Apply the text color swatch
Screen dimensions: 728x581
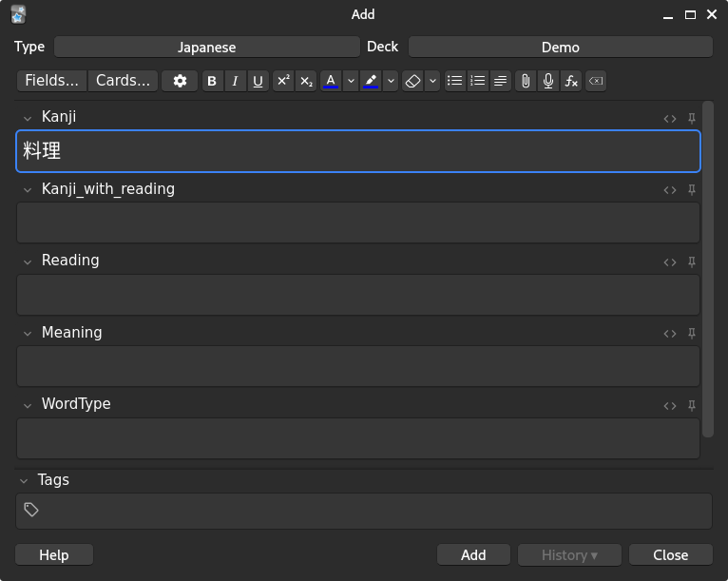coord(331,82)
